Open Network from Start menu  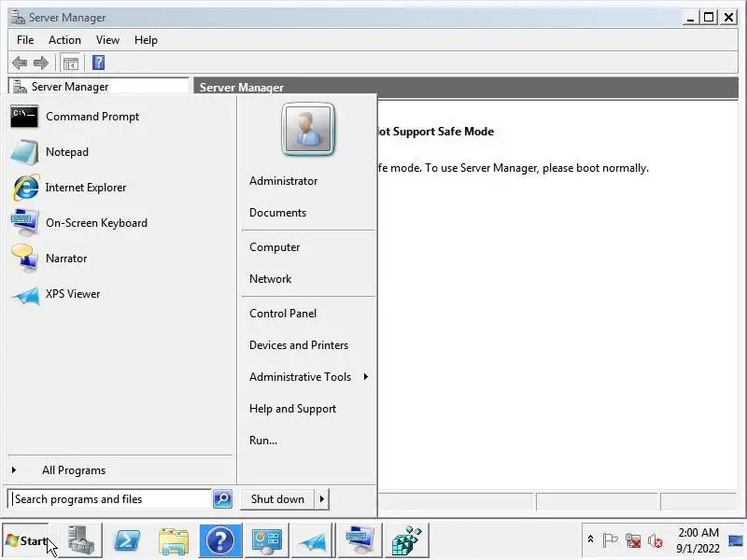point(271,279)
